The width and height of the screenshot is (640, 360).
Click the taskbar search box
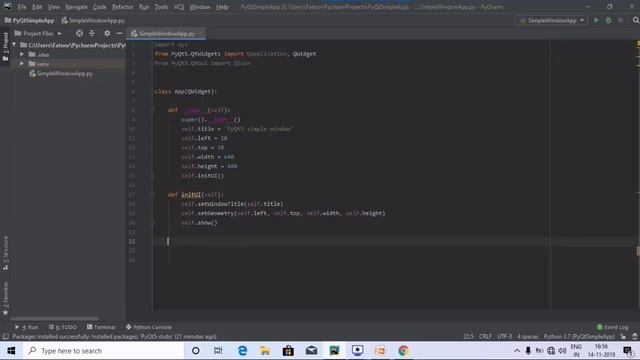pyautogui.click(x=103, y=351)
